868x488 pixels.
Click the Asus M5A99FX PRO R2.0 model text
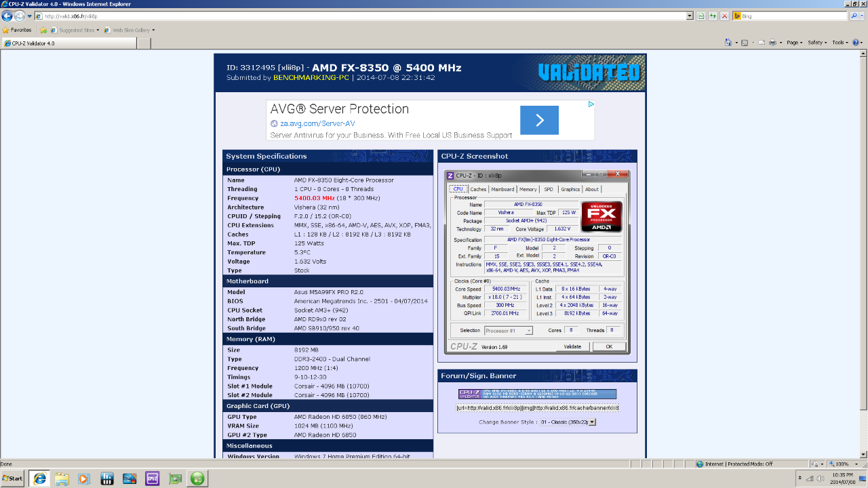pyautogui.click(x=330, y=292)
